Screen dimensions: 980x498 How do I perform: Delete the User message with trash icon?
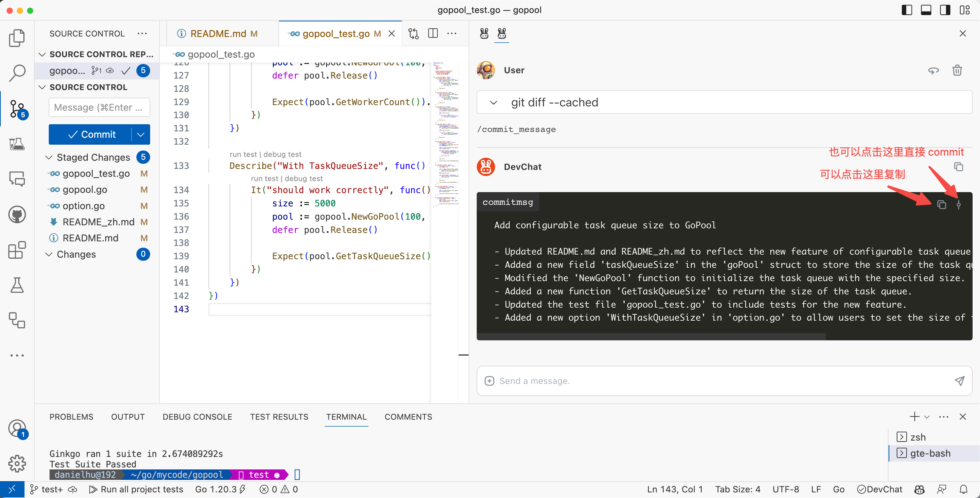957,70
